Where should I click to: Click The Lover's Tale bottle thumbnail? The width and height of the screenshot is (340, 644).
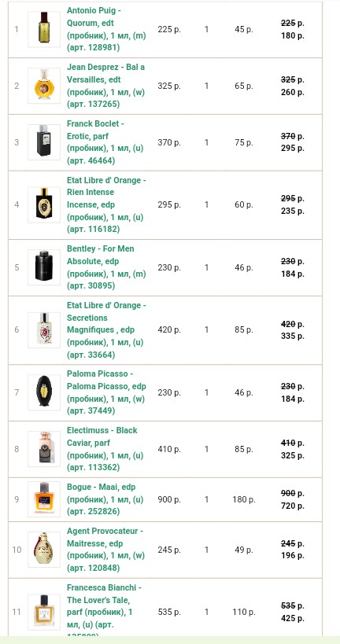coord(44,612)
